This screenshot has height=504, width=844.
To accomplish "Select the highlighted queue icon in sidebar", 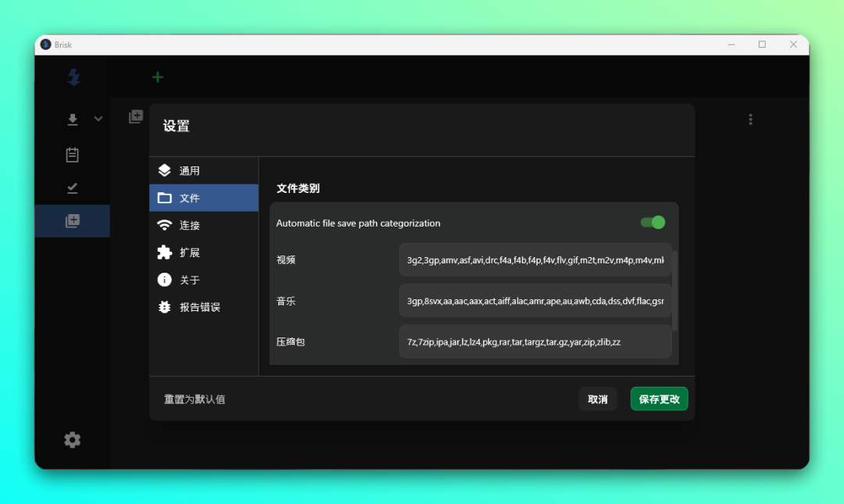I will [x=73, y=221].
